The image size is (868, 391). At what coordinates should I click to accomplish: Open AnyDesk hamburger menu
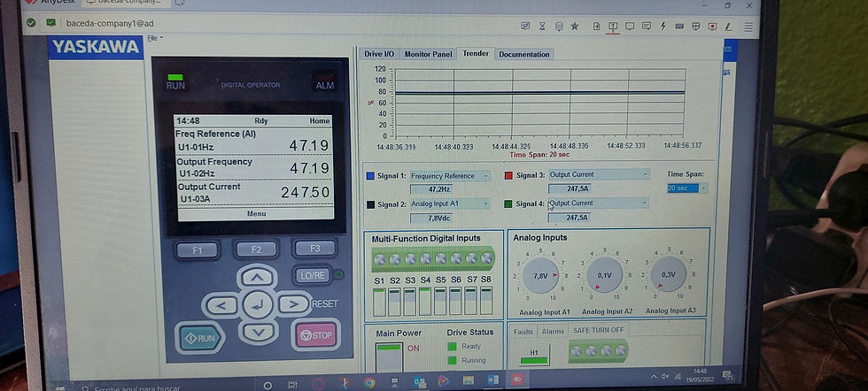[748, 27]
